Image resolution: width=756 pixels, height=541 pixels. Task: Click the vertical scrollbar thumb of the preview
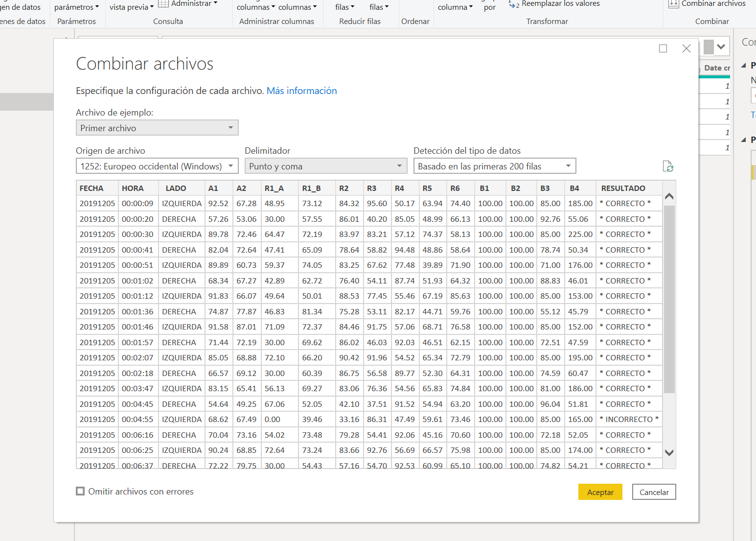pos(669,299)
